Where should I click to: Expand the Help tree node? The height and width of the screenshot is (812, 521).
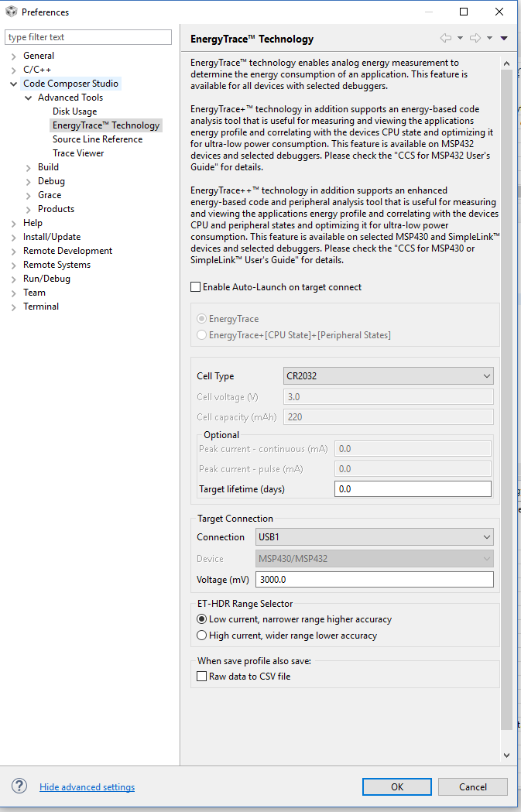tap(13, 223)
